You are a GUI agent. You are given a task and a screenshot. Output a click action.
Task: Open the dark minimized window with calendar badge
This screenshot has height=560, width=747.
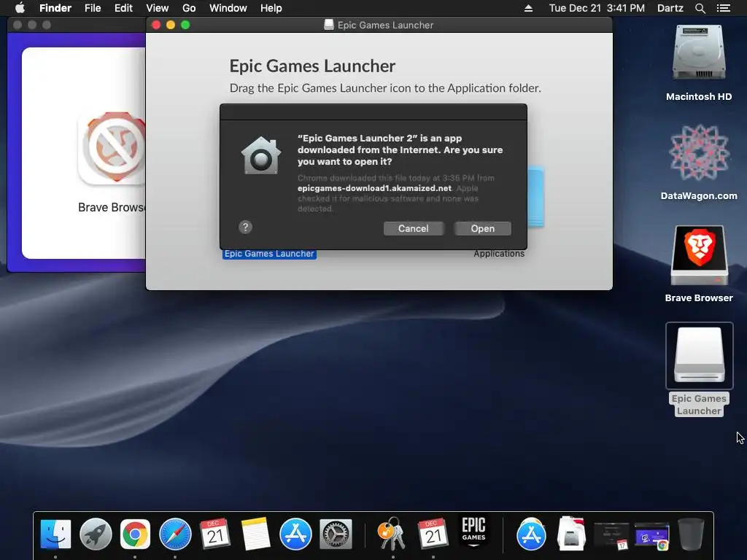[x=611, y=536]
